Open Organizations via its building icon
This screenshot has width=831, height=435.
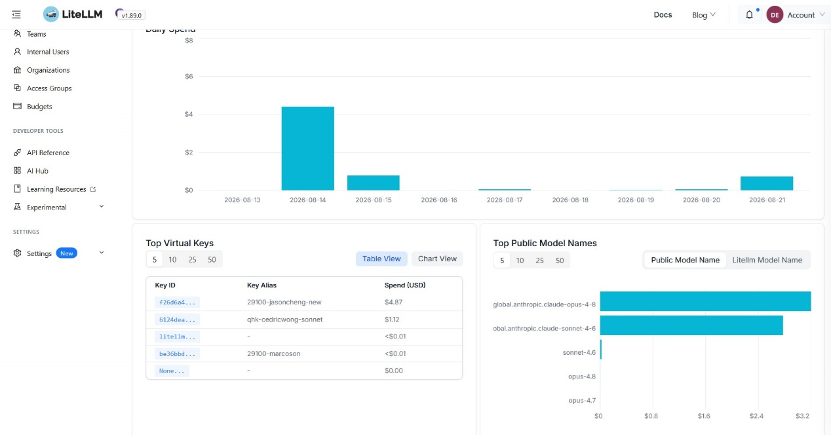(17, 70)
